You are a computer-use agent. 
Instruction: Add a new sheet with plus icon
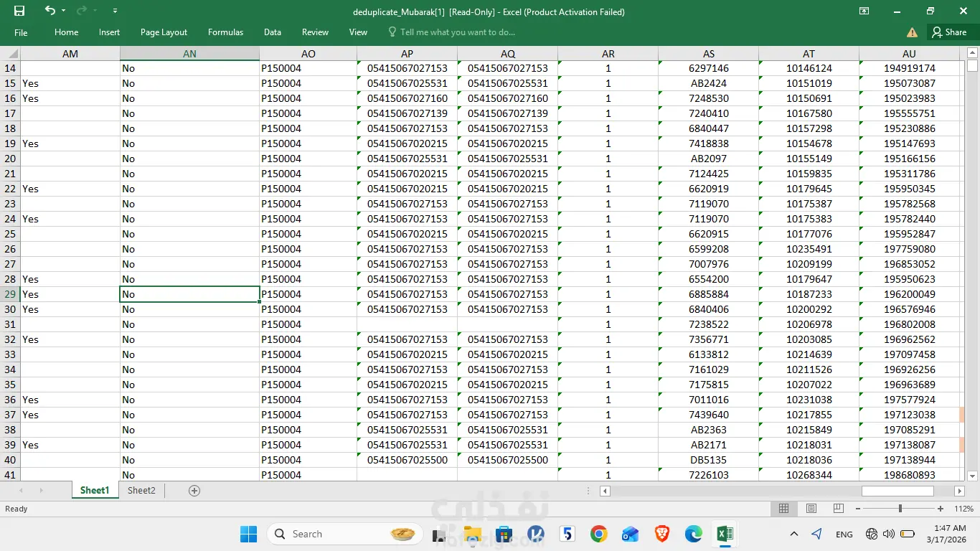[194, 491]
